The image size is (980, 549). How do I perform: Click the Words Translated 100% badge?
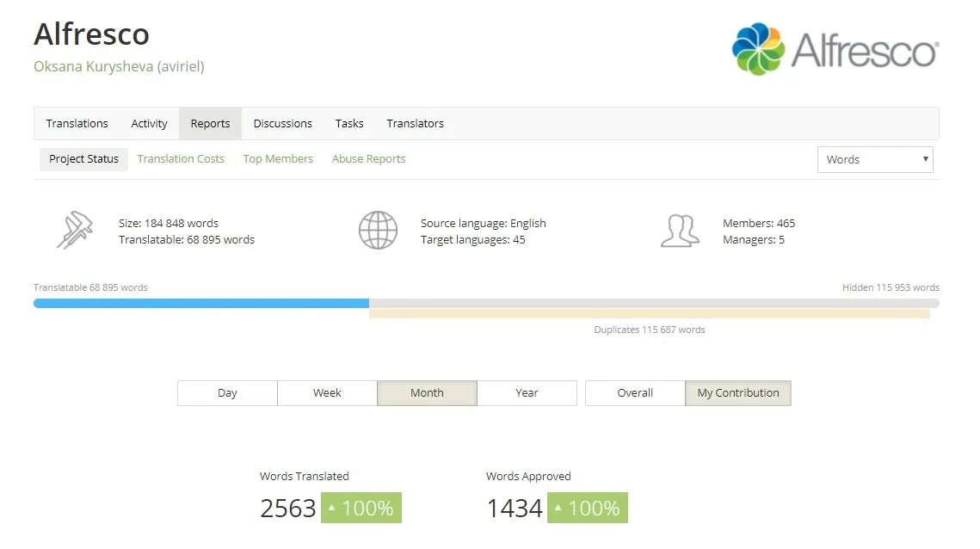[361, 508]
